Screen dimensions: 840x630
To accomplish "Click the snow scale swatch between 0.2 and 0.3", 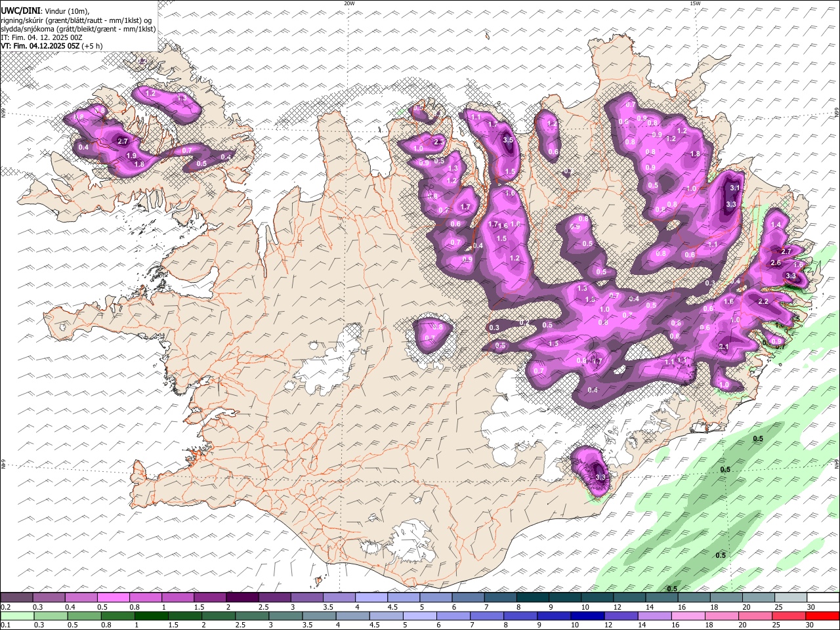I will click(x=17, y=597).
